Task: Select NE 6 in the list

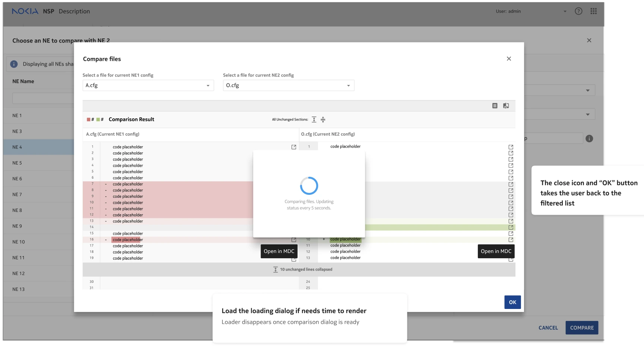Action: (39, 179)
